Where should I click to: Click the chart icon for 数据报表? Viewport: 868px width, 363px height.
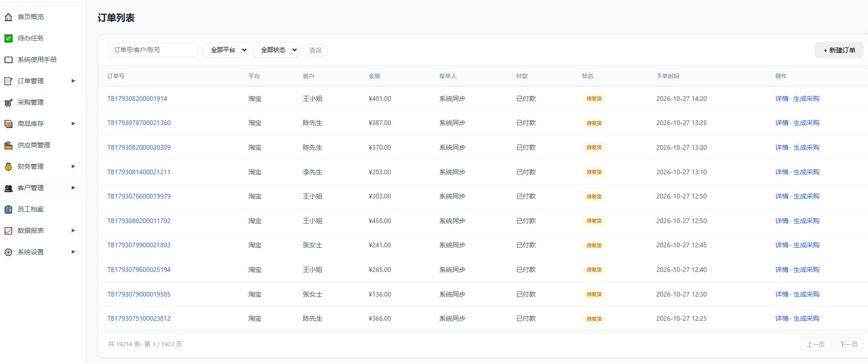[8, 231]
